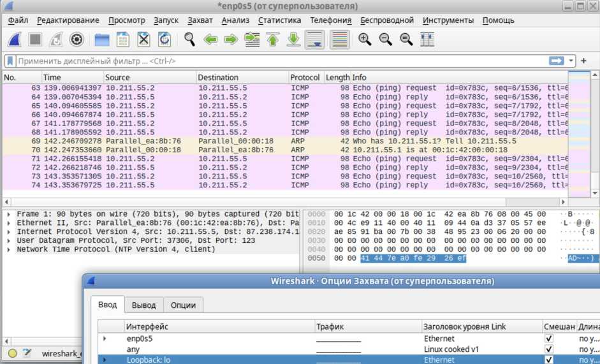
Task: Jump to the last packet icon
Action: [x=293, y=40]
